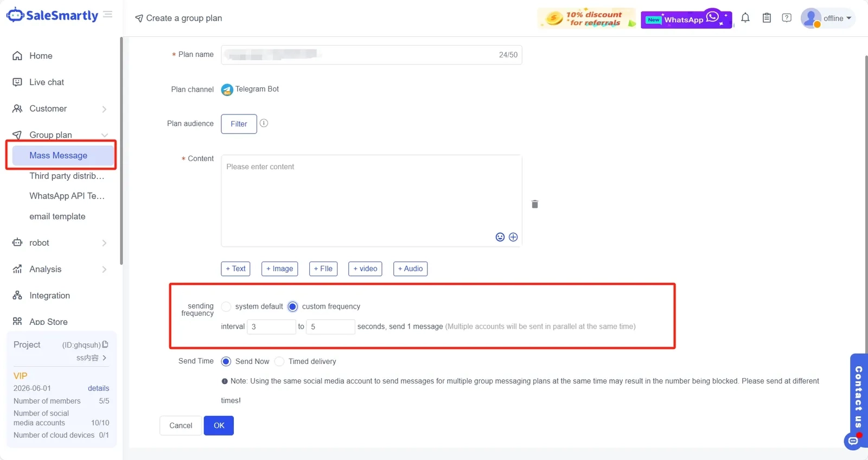The width and height of the screenshot is (868, 460).
Task: Click the Content text area
Action: [x=372, y=201]
